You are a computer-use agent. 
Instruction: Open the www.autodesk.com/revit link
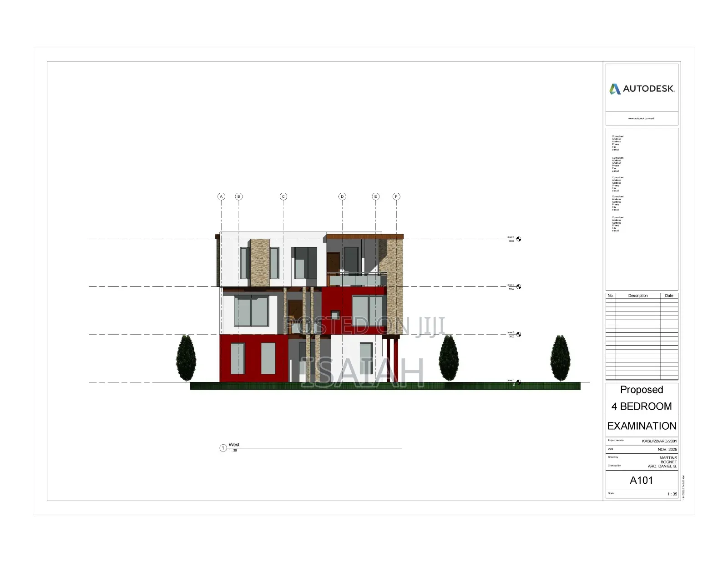[x=641, y=118]
